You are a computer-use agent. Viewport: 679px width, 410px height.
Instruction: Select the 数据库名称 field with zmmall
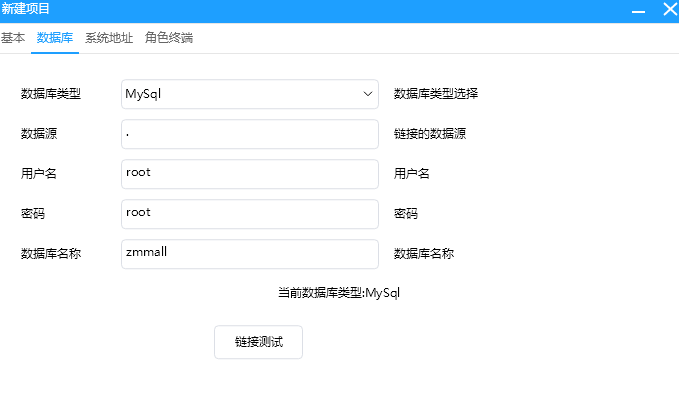(250, 254)
